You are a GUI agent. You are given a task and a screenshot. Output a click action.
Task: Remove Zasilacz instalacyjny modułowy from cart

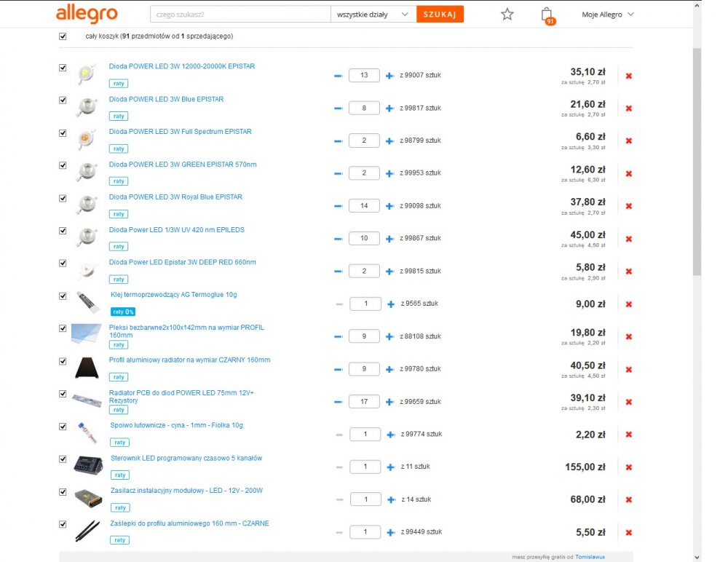[629, 500]
